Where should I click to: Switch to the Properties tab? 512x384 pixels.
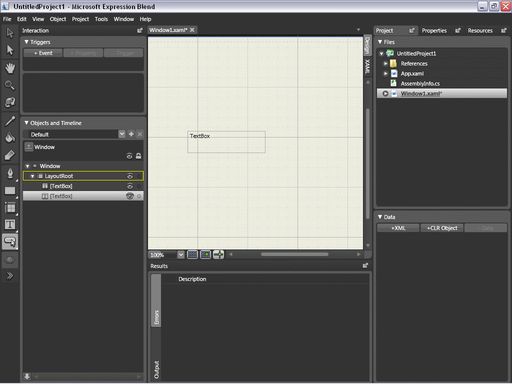[434, 31]
